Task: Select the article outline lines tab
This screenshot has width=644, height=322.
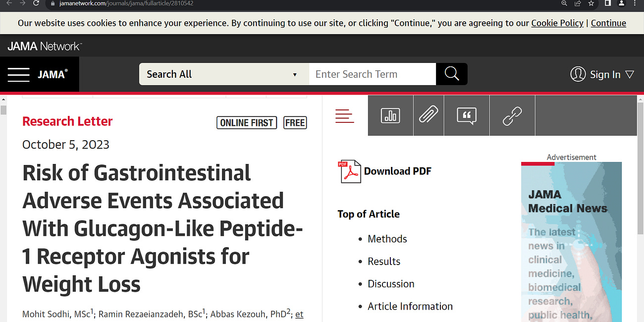Action: tap(345, 116)
